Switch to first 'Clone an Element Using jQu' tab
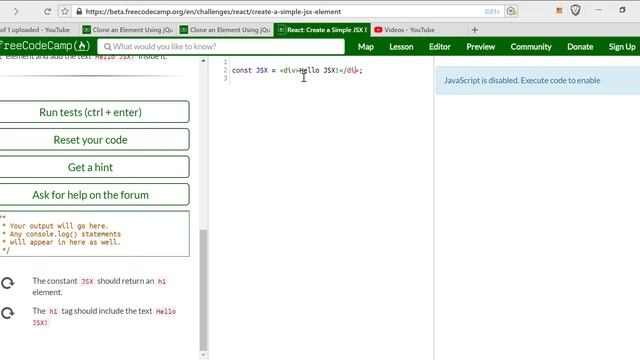This screenshot has height=360, width=640. (x=127, y=30)
